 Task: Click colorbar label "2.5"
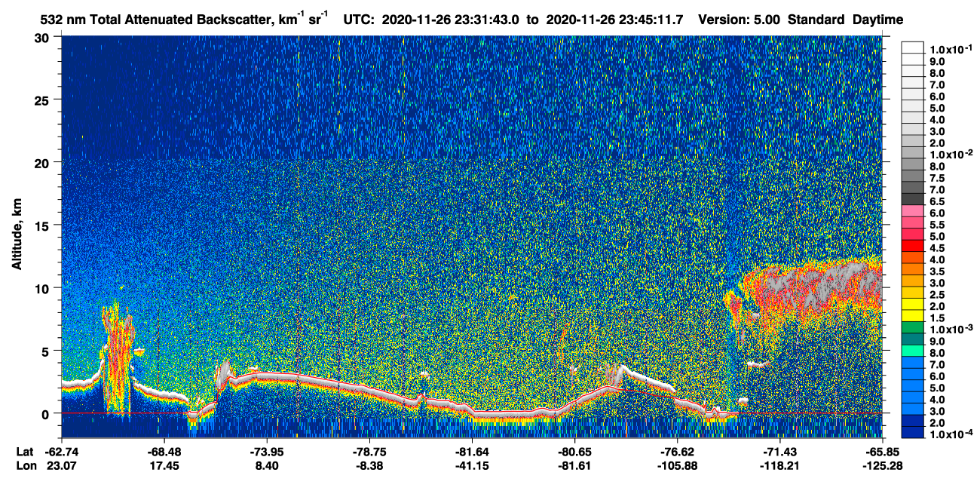[x=939, y=295]
